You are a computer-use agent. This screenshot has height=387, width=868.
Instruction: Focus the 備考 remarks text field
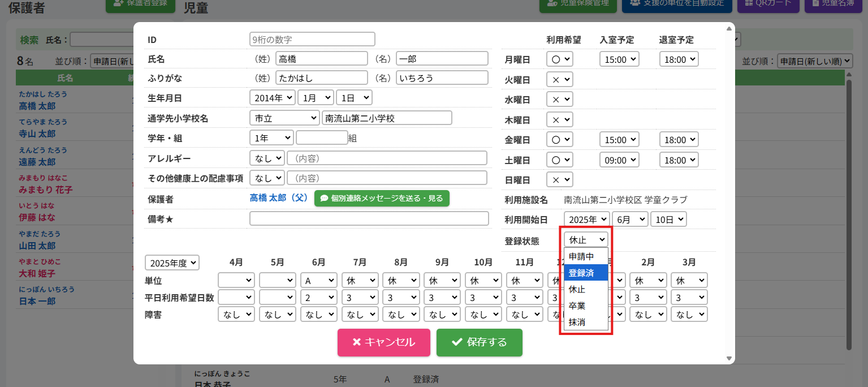(x=369, y=219)
